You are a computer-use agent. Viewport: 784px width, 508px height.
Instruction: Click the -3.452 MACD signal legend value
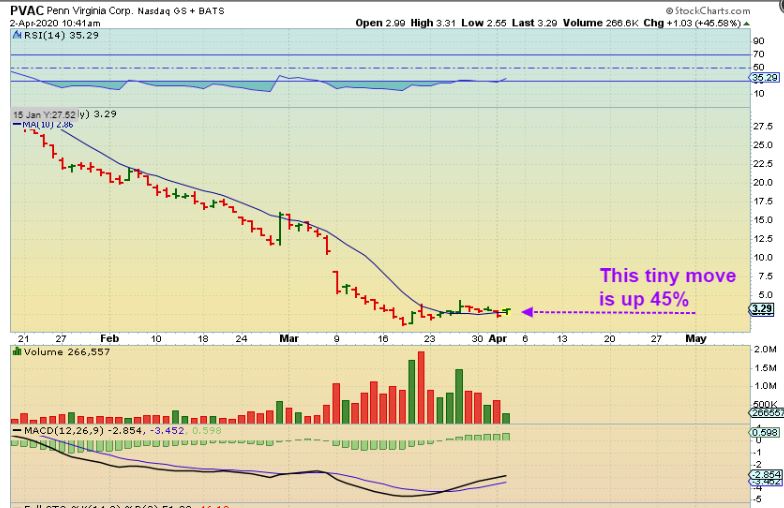click(169, 430)
